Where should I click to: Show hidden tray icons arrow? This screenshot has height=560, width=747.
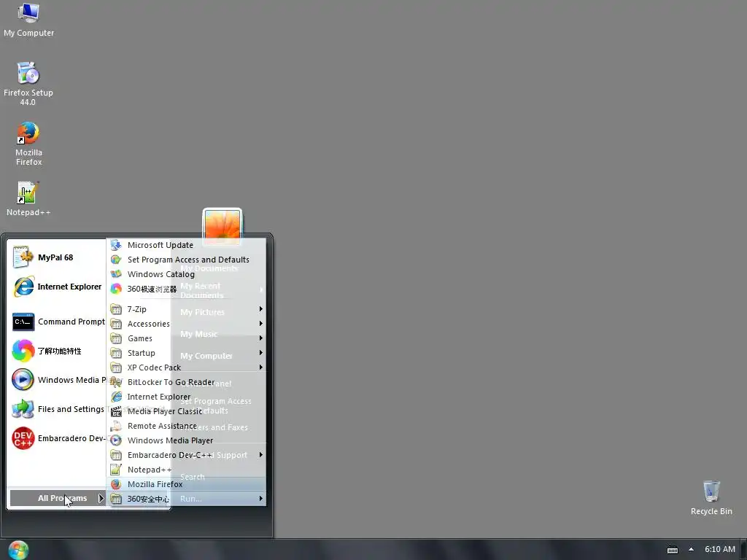point(691,550)
